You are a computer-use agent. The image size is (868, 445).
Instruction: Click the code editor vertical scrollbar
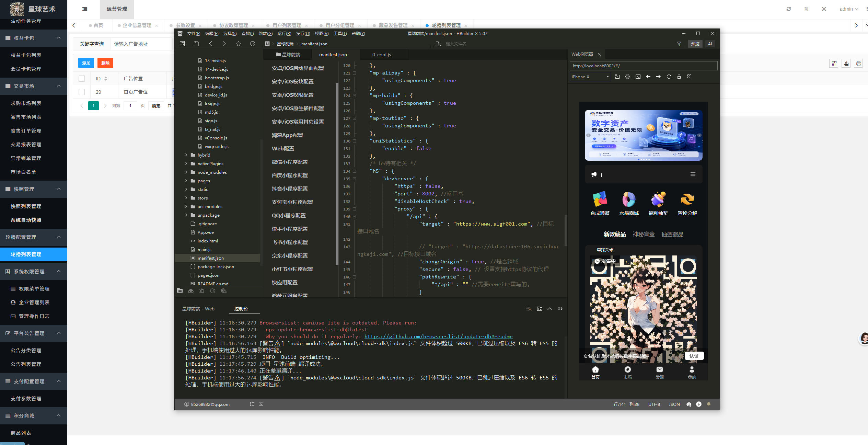[566, 230]
